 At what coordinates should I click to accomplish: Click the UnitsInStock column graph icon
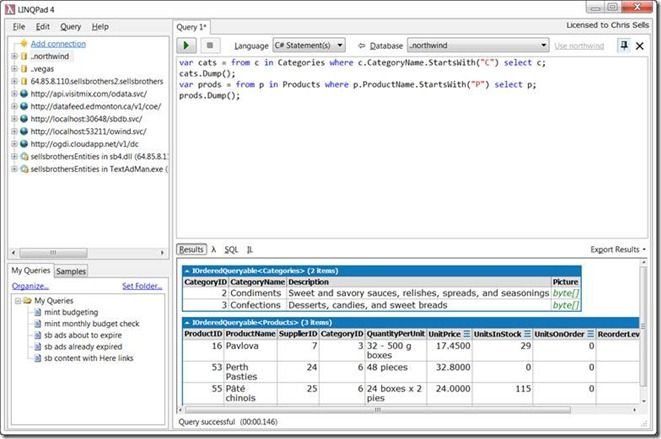(527, 334)
